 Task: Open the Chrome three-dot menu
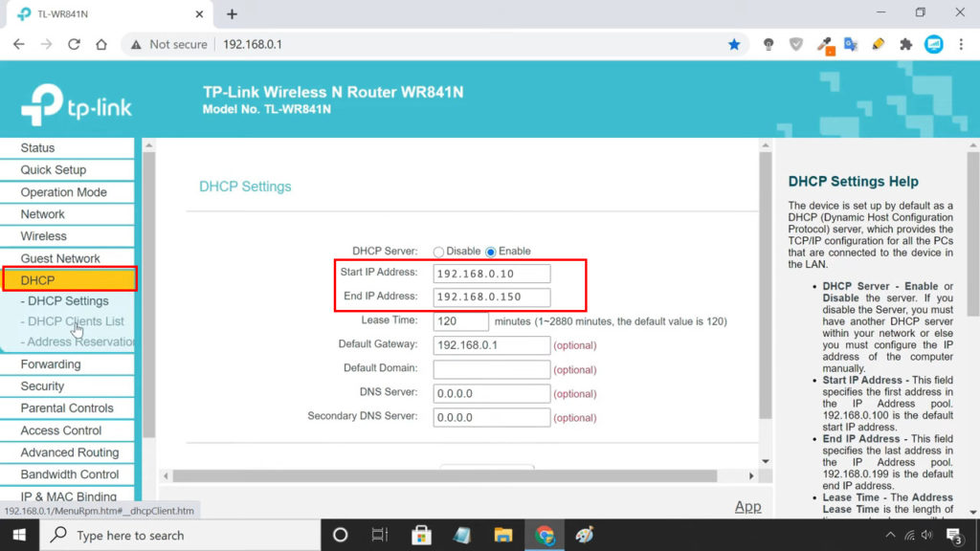961,44
